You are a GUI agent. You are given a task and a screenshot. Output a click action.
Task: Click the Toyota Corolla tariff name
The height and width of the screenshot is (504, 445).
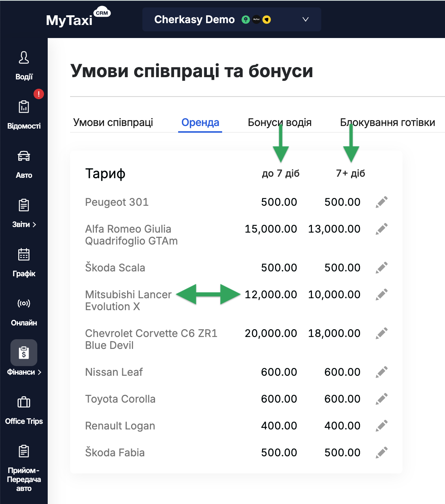(x=120, y=399)
